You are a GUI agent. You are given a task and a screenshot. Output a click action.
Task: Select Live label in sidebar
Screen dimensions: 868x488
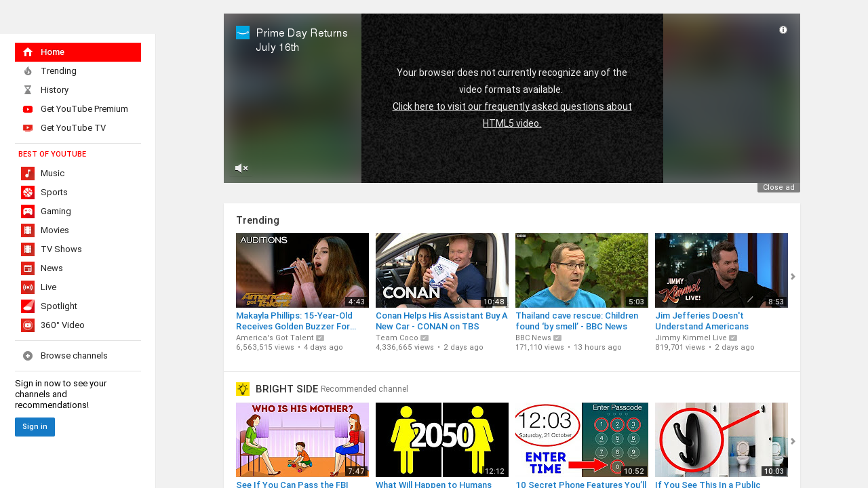tap(49, 287)
